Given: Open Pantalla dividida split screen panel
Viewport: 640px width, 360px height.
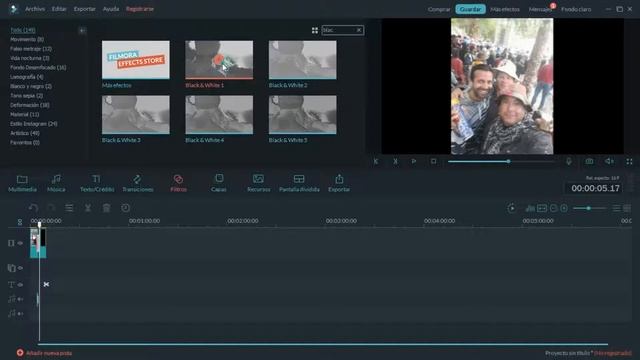Looking at the screenshot, I should tap(299, 183).
